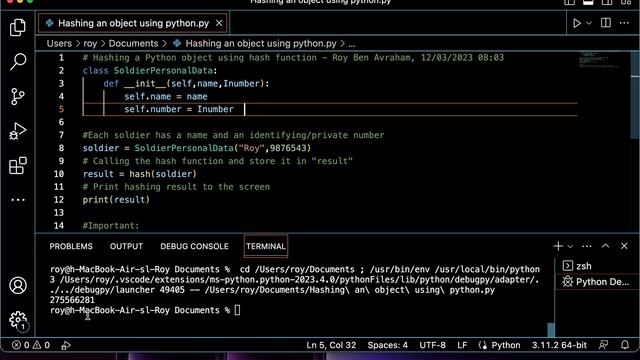Click 'print(result)' on line 12
This screenshot has height=360, width=640.
pos(116,200)
